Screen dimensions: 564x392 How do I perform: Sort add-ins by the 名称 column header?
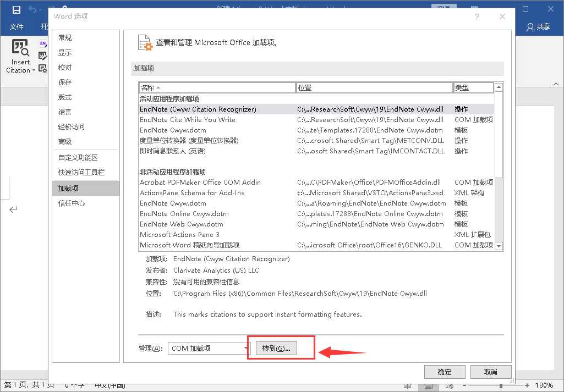(x=217, y=87)
